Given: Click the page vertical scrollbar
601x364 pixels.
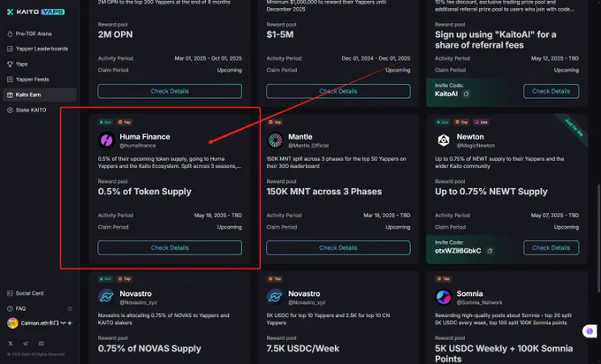Looking at the screenshot, I should click(598, 239).
